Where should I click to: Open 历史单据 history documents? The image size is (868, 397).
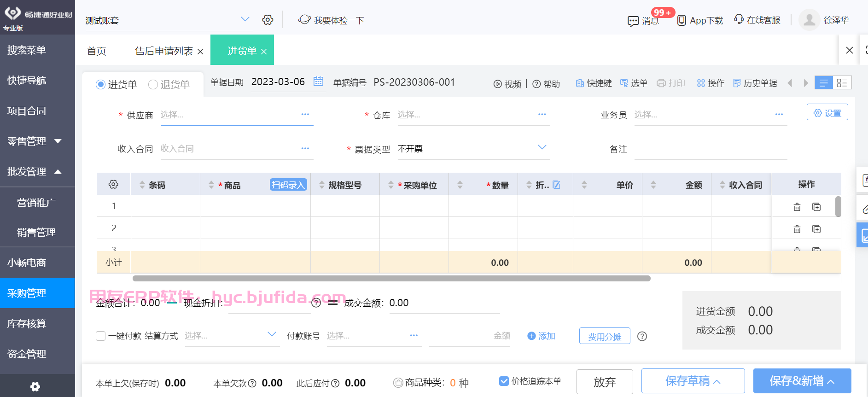coord(755,83)
